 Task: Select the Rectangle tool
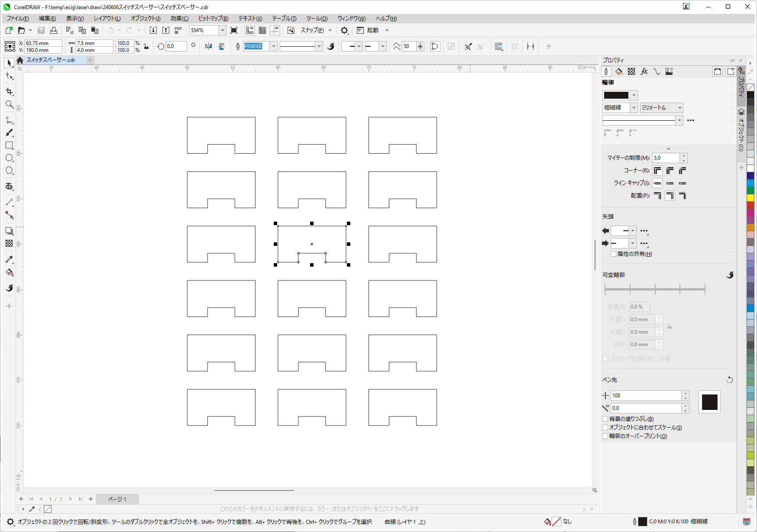click(9, 145)
